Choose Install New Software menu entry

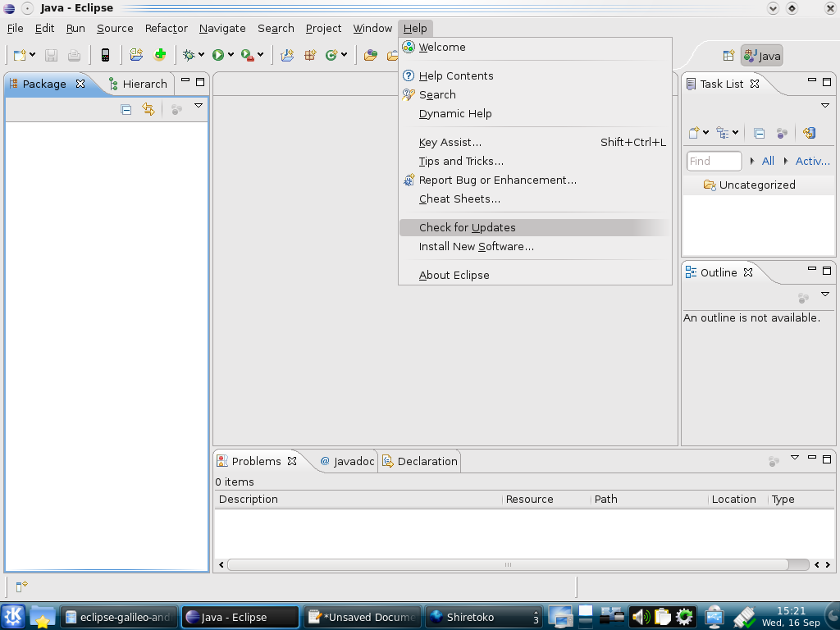(535, 246)
